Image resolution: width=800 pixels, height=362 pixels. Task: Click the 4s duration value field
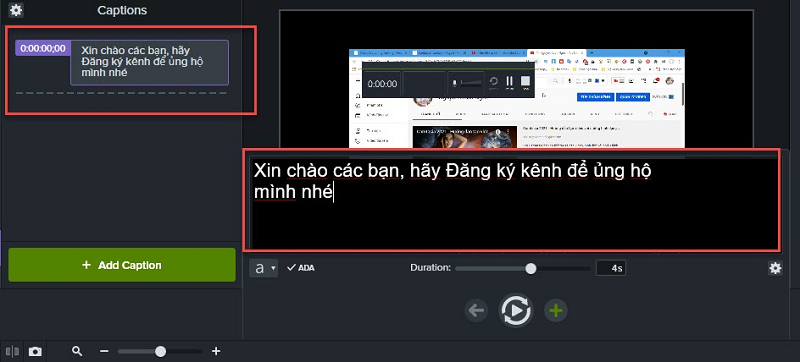611,268
